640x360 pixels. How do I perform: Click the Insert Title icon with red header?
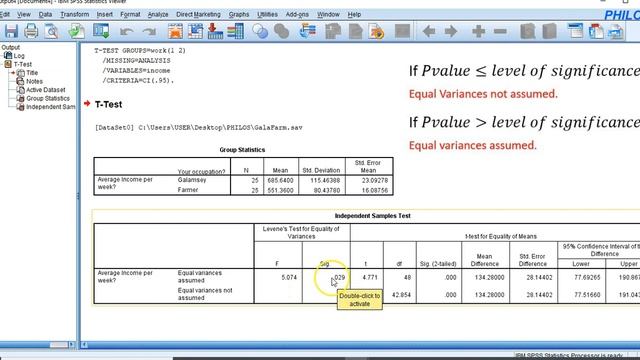point(596,31)
